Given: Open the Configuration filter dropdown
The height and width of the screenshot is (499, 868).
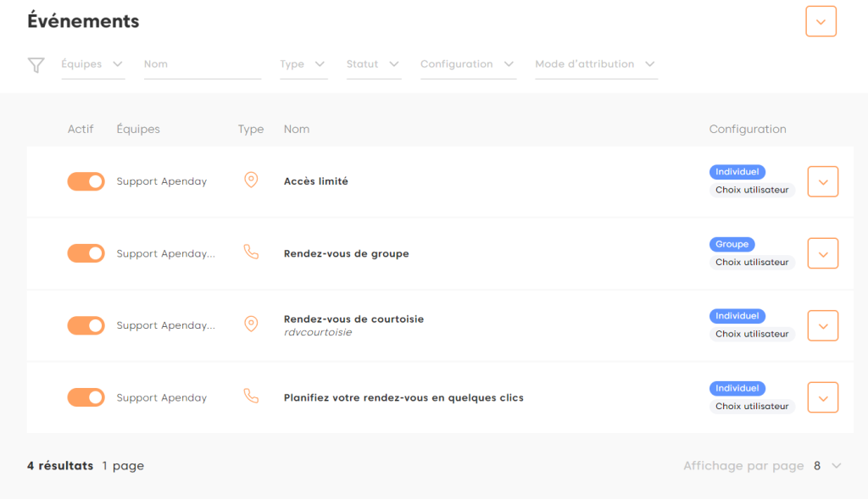Looking at the screenshot, I should (468, 64).
